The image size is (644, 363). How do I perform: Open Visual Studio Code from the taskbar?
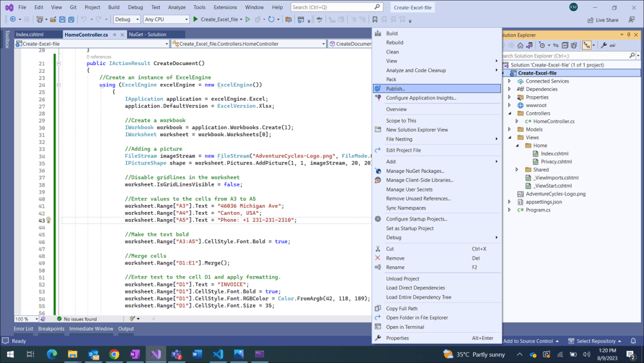218,354
